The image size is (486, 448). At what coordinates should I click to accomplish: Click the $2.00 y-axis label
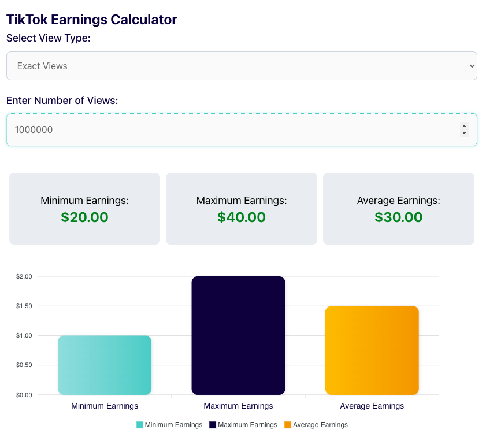24,276
